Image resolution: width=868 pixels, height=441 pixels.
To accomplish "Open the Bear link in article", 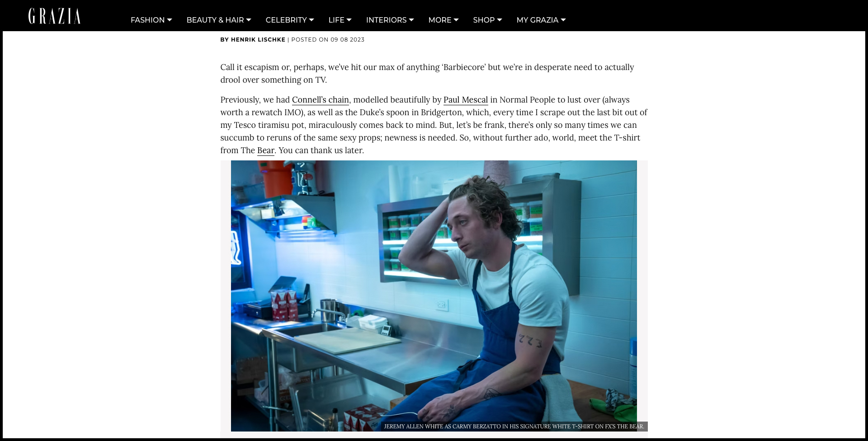I will click(266, 150).
